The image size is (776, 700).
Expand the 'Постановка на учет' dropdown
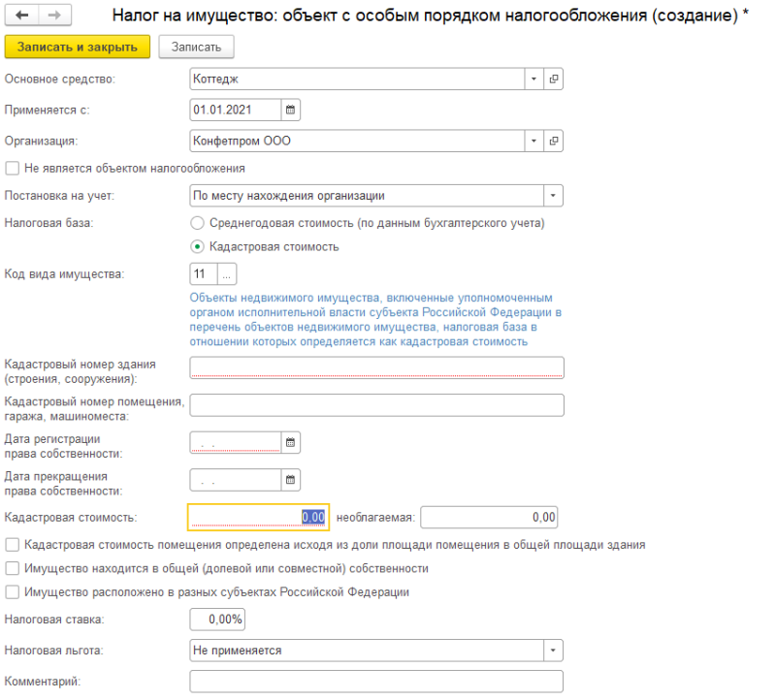coord(553,196)
